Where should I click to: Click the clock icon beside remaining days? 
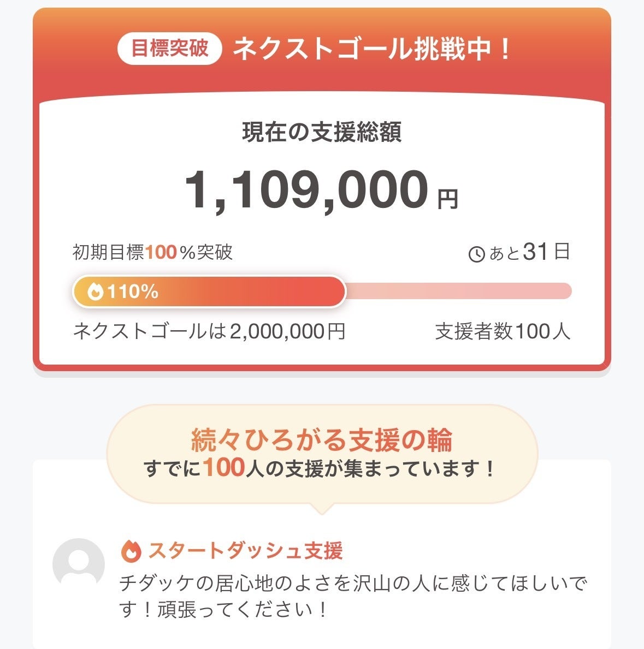click(x=476, y=254)
